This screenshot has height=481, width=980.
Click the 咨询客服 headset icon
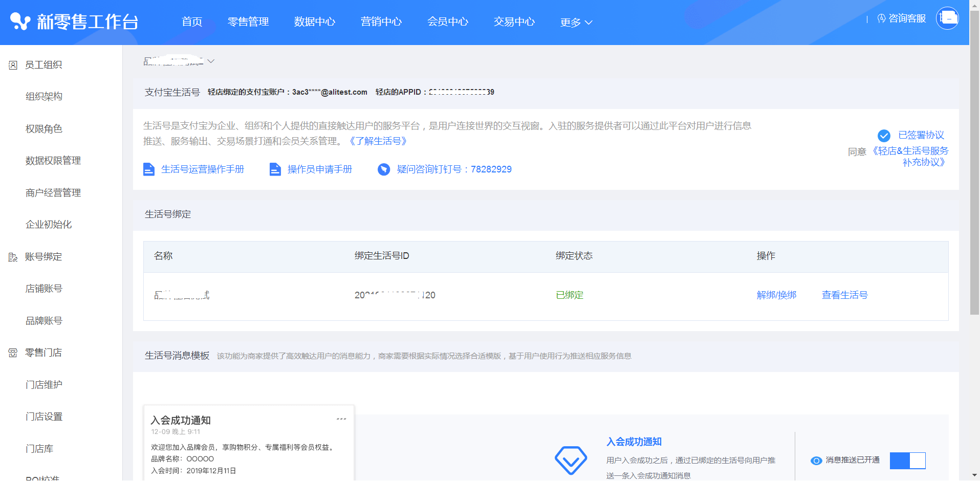(882, 18)
